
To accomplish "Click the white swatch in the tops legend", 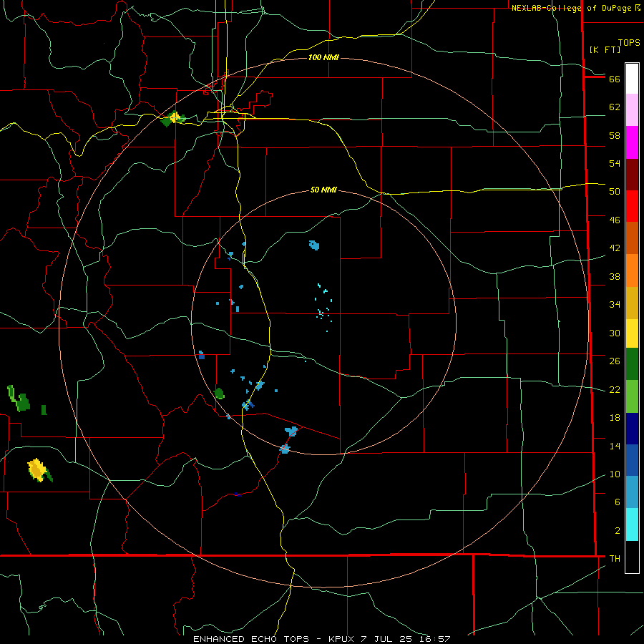I will tap(632, 79).
